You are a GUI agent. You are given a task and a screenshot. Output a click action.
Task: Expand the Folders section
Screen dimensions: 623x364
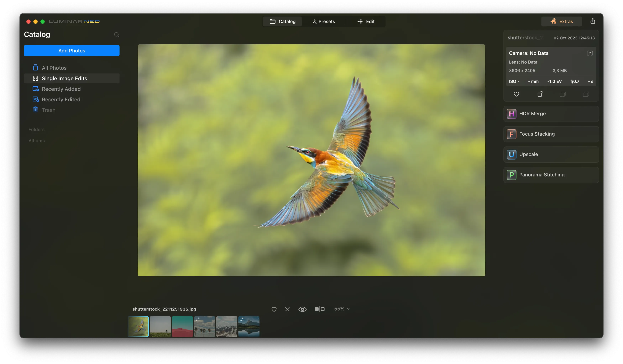pos(37,130)
